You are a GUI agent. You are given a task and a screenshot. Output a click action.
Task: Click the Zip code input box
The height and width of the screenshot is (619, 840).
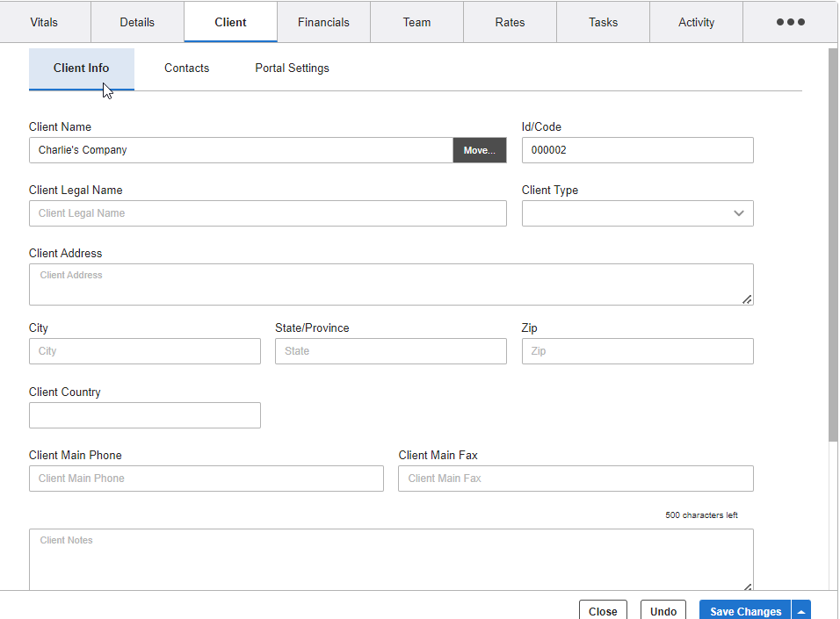[637, 351]
